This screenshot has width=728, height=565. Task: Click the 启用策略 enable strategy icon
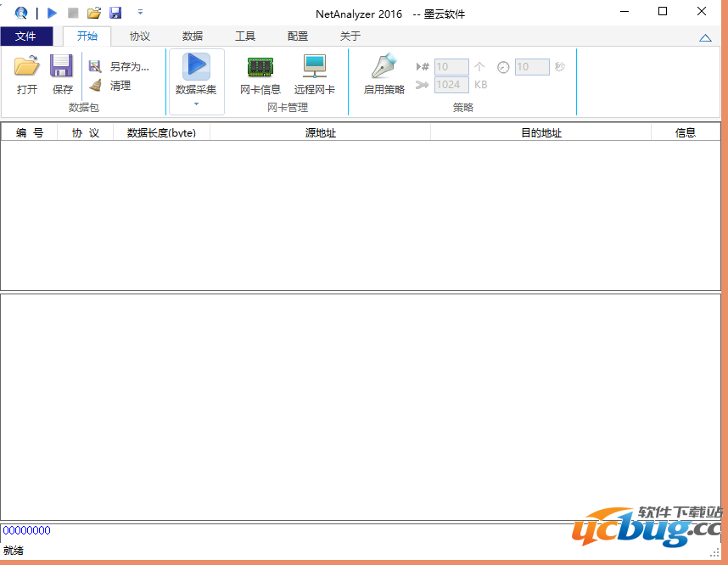(384, 67)
